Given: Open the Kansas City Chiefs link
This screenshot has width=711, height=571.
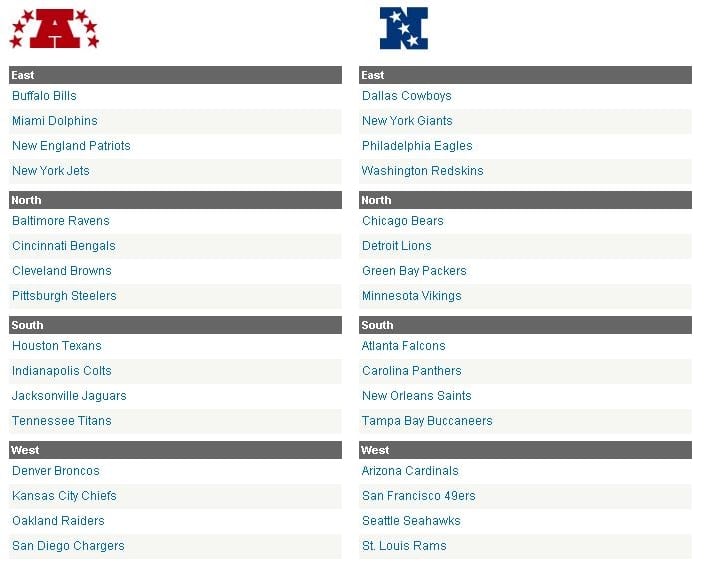Looking at the screenshot, I should click(x=64, y=496).
